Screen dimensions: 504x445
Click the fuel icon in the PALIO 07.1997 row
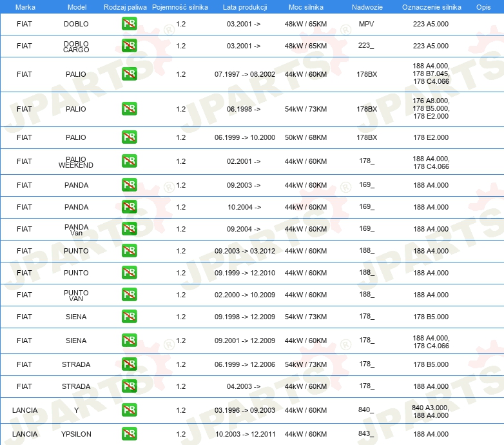point(129,74)
